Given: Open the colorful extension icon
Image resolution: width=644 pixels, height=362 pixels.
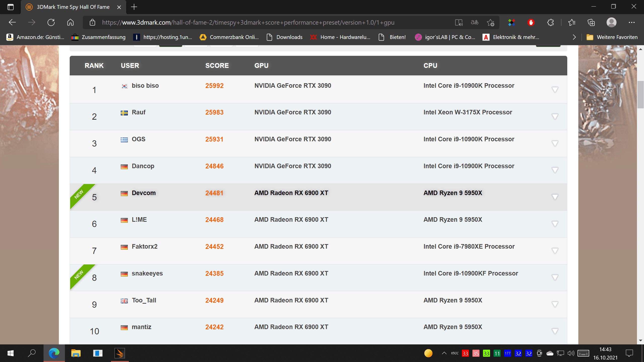Looking at the screenshot, I should [x=512, y=22].
